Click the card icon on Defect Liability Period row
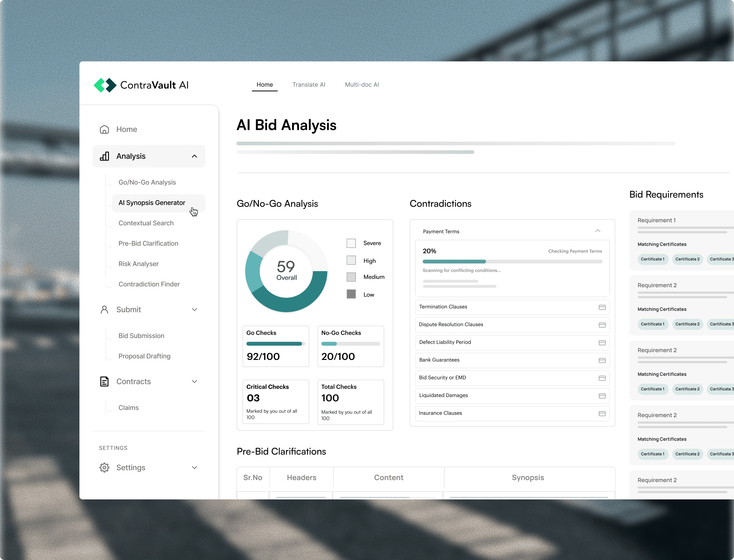The height and width of the screenshot is (560, 734). pyautogui.click(x=602, y=343)
